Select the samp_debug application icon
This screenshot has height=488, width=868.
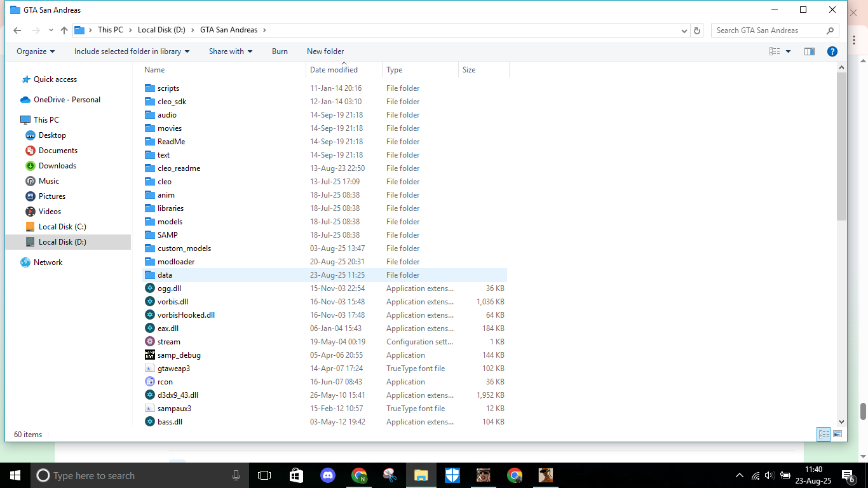click(x=150, y=355)
